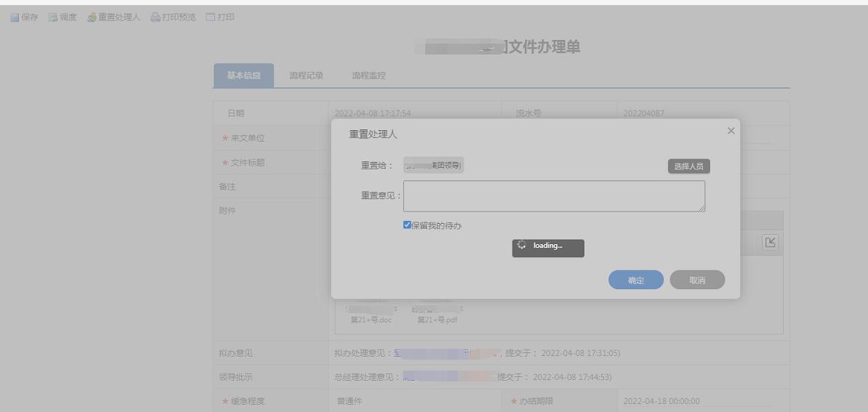This screenshot has width=868, height=412.
Task: Click the date value 2022-04-08 17:17:54
Action: coord(373,113)
